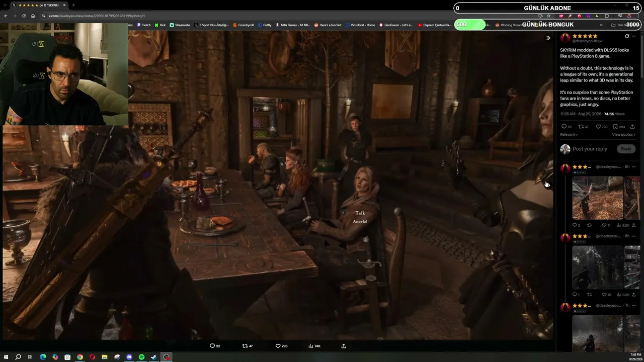644x362 pixels.
Task: Collapse the photo sidebar with double-chevron icon
Action: [x=548, y=38]
